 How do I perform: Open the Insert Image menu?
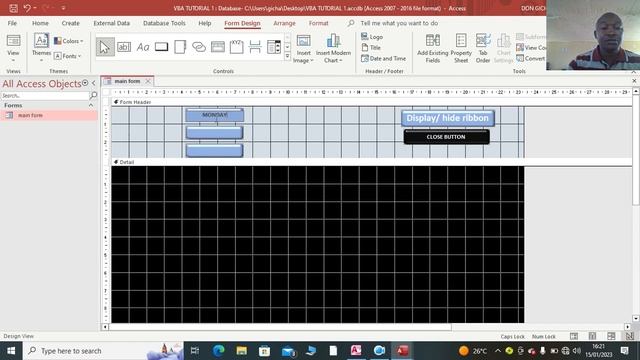pos(303,49)
